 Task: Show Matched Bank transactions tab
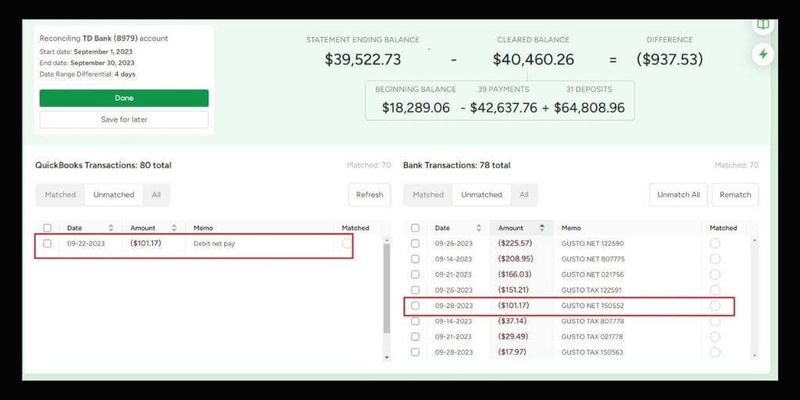tap(428, 195)
